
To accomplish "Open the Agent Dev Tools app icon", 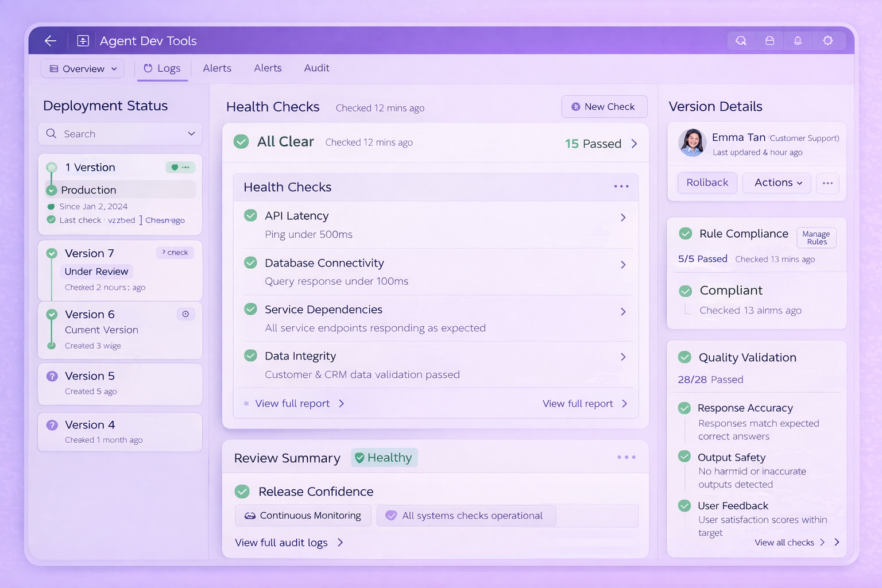I will [x=83, y=40].
